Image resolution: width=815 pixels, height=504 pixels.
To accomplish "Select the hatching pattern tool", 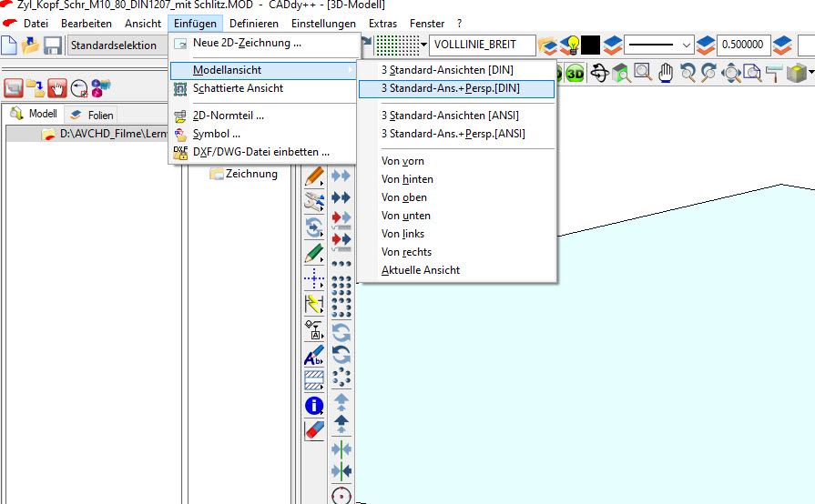I will 314,380.
